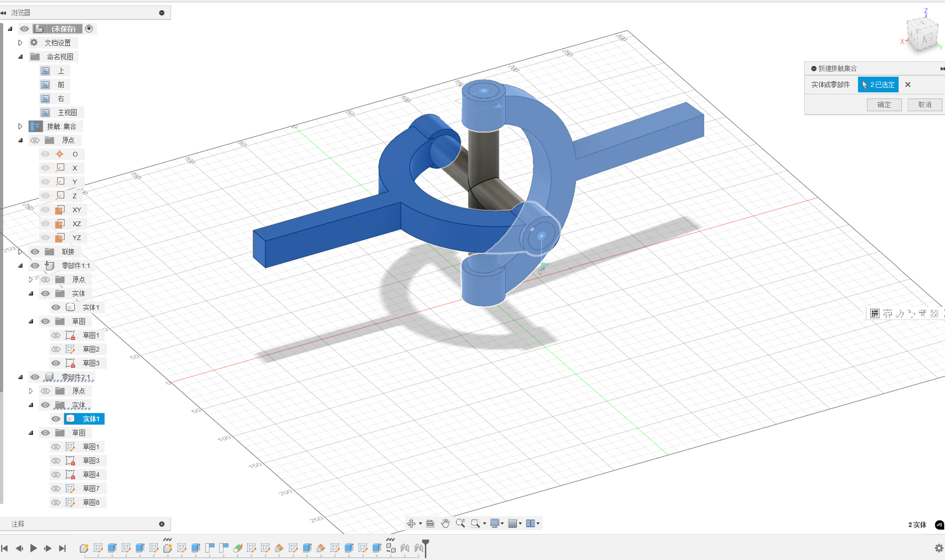This screenshot has height=560, width=945.
Task: Click the 零部件1:1 component icon
Action: [50, 266]
